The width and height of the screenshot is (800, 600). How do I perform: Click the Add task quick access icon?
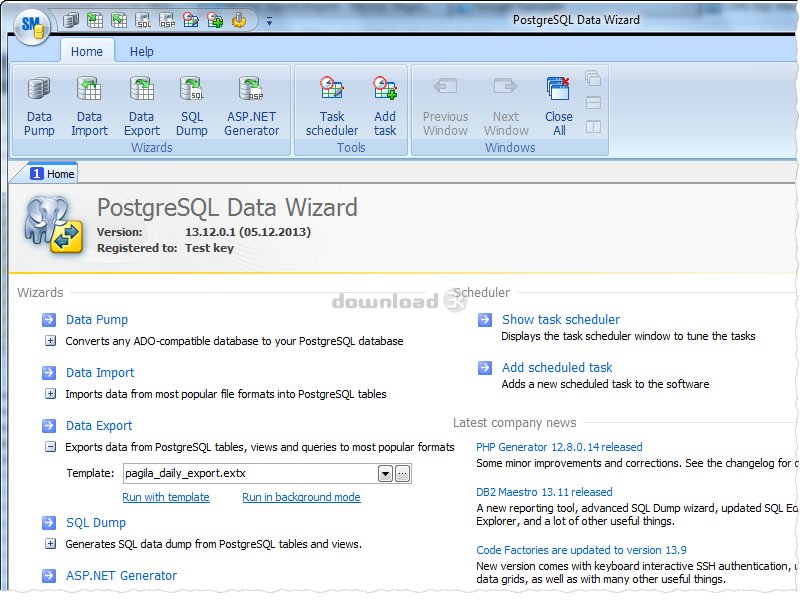pos(215,20)
